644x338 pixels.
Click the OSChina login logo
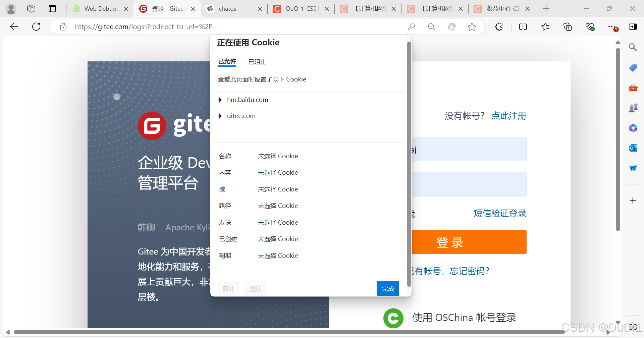coord(393,318)
